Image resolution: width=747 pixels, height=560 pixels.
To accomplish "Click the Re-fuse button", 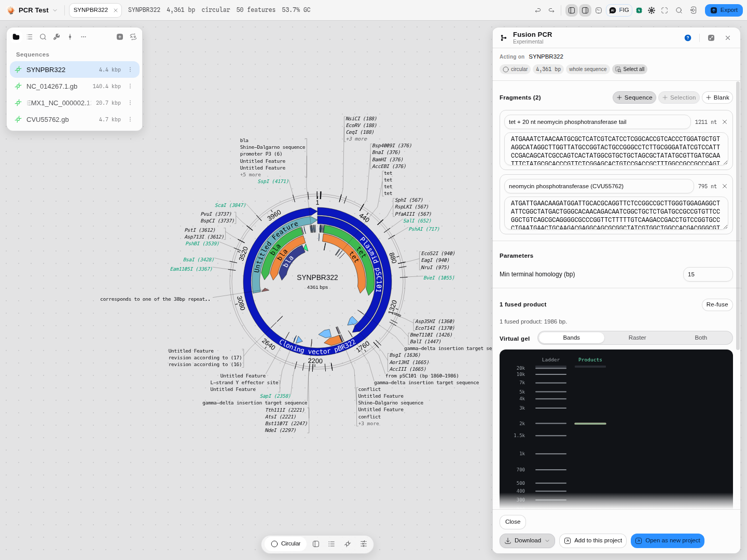I will (x=717, y=304).
